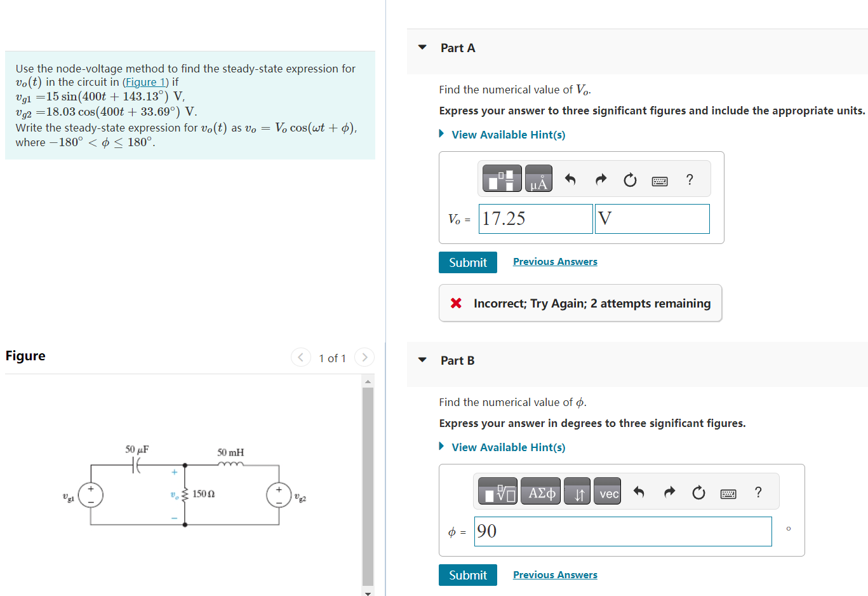The image size is (868, 596).
Task: Redo the entry in Part A toolbar
Action: coord(600,180)
